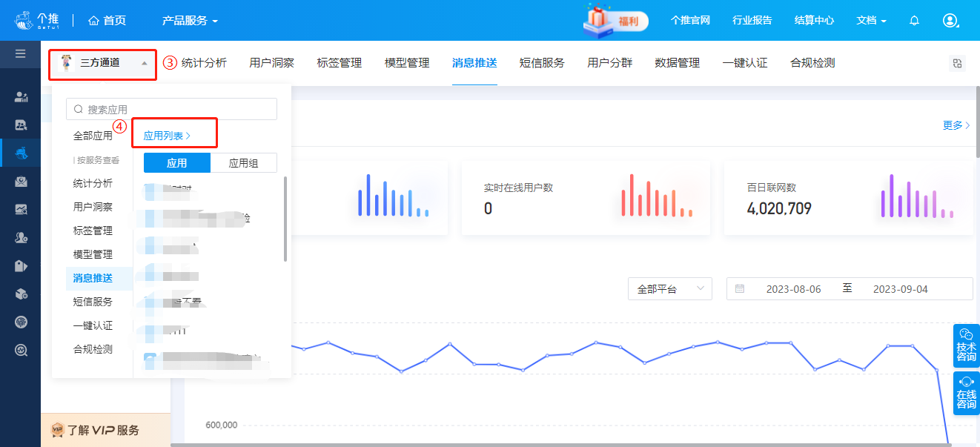Select the 应用组 toggle tab

click(243, 163)
